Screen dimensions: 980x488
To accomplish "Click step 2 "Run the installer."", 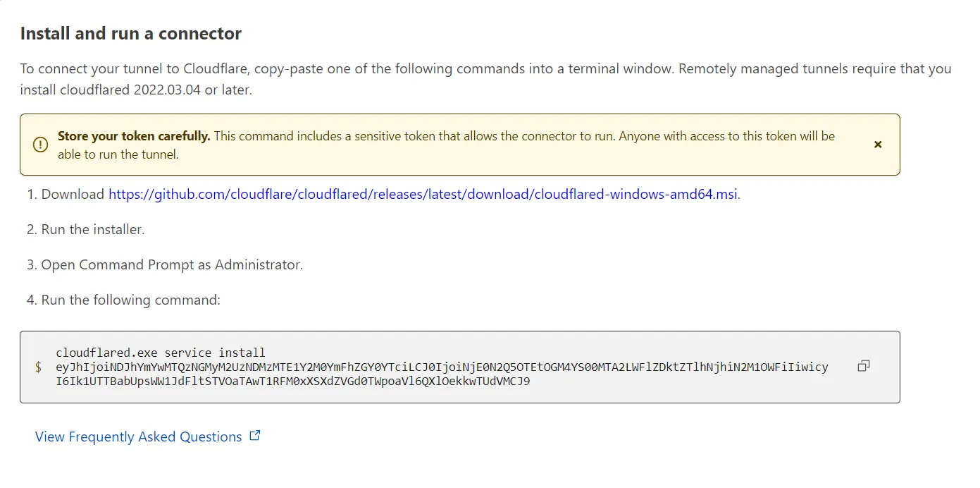I will coord(92,229).
